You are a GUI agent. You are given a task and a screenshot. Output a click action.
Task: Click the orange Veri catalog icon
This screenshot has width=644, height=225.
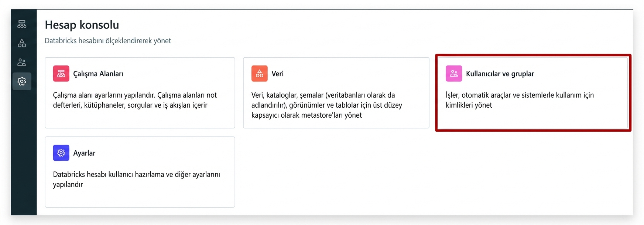[x=259, y=73]
